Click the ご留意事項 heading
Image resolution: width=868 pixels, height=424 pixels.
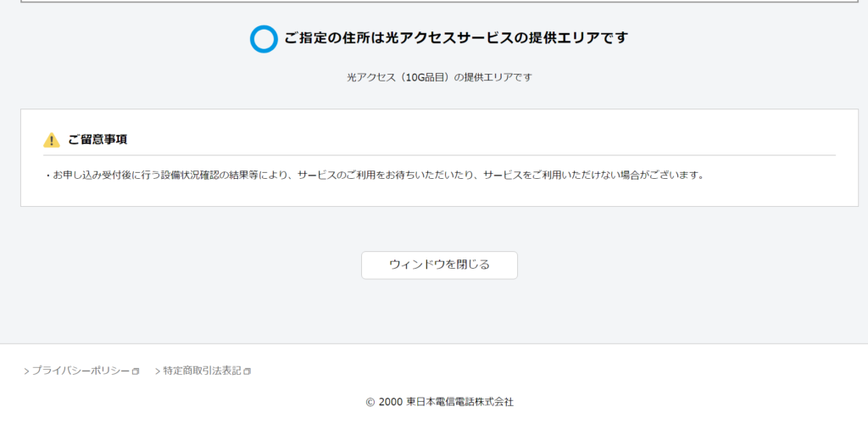[x=97, y=139]
